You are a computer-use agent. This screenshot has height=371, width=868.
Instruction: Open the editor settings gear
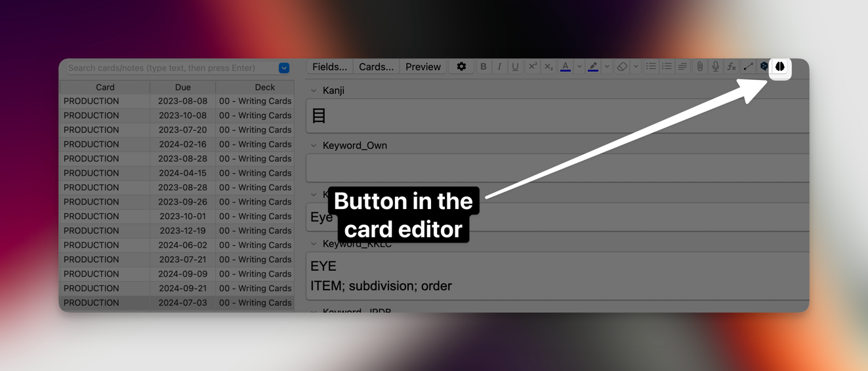[461, 67]
